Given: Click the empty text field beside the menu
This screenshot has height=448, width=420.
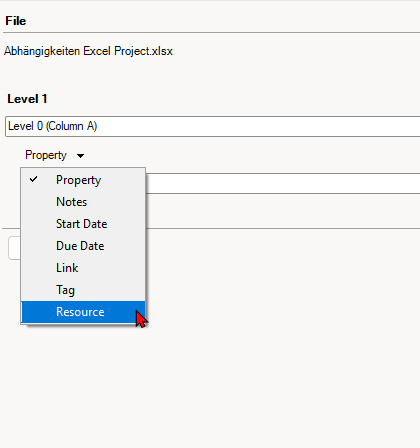Looking at the screenshot, I should [283, 183].
